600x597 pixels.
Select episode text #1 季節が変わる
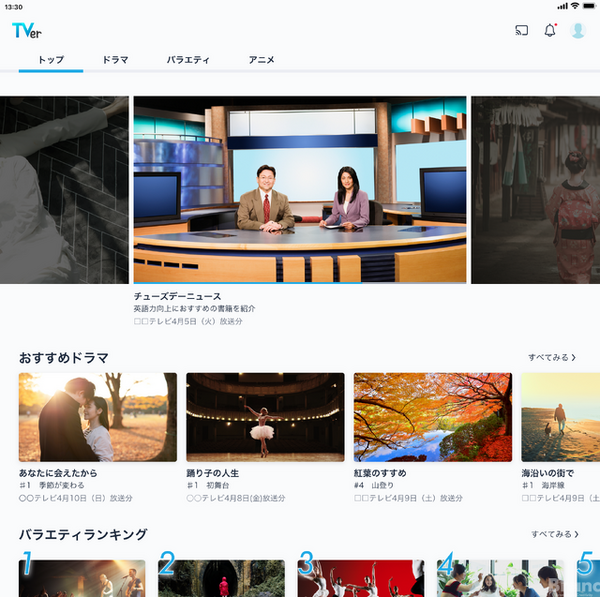[52, 485]
